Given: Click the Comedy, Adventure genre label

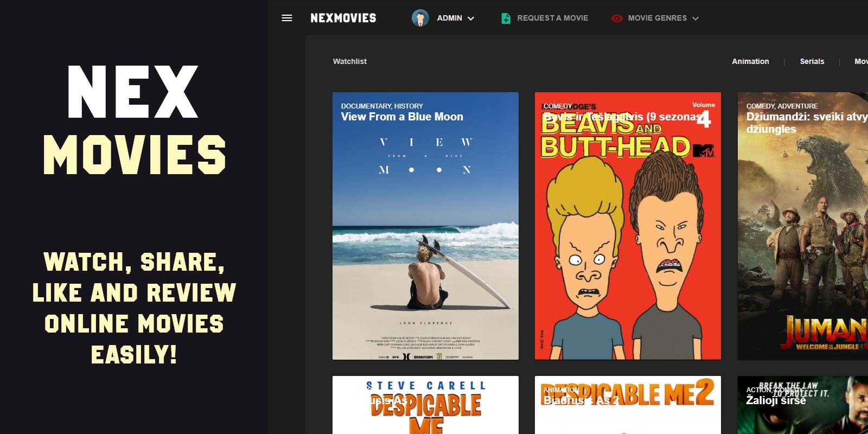Looking at the screenshot, I should (x=782, y=106).
